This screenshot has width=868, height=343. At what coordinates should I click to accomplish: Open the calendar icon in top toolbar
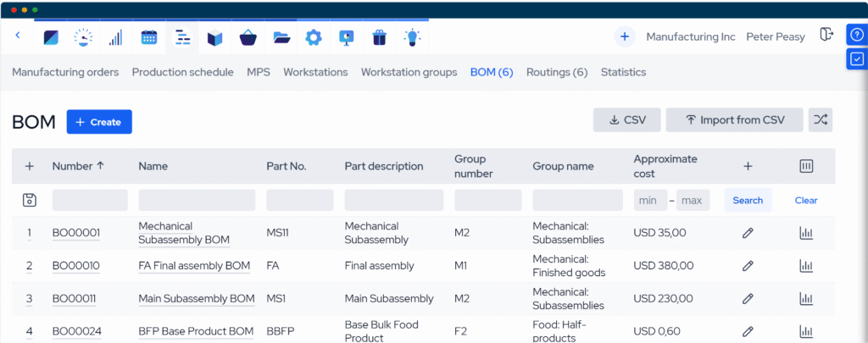click(149, 37)
